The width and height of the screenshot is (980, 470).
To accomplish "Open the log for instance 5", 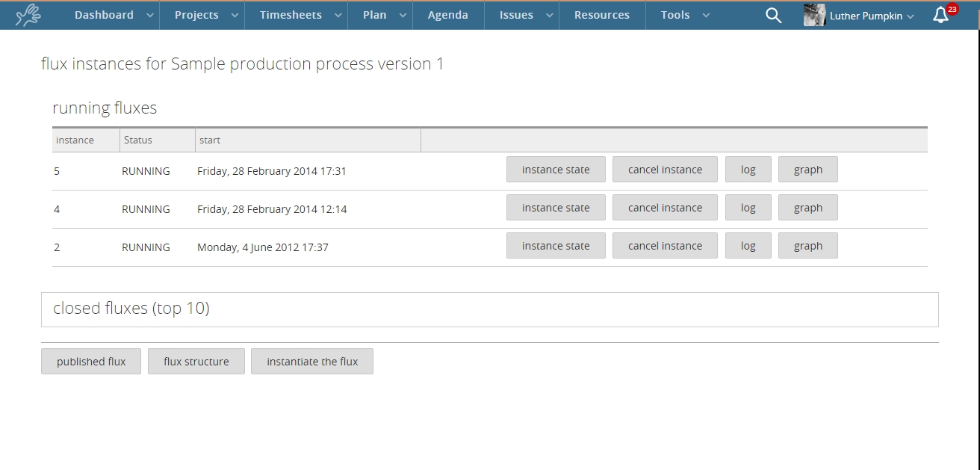I will pos(748,170).
